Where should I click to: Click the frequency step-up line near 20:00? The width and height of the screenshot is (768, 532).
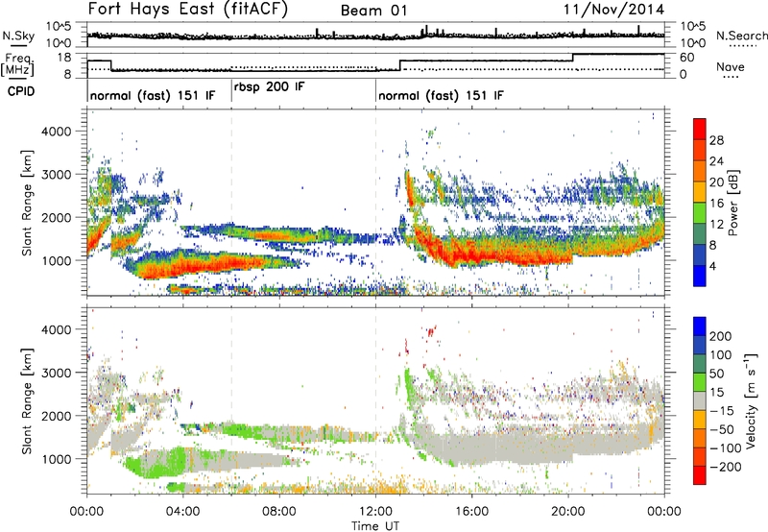[x=572, y=58]
